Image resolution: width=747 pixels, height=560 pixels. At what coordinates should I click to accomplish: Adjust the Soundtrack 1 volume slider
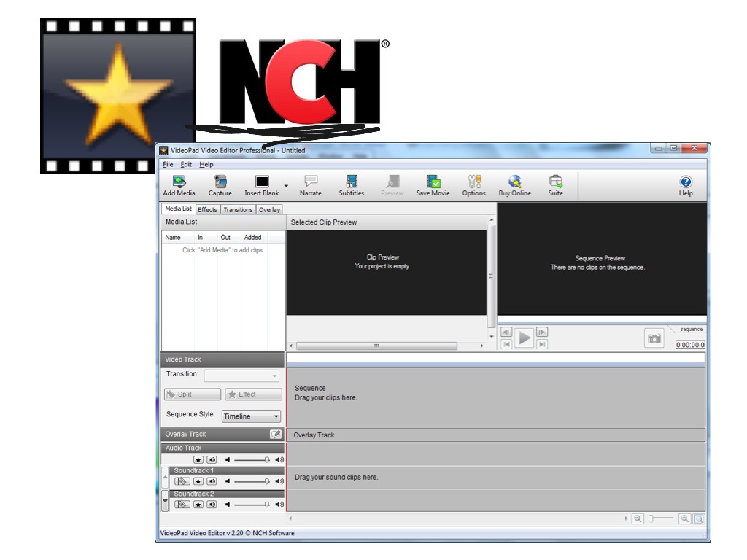pos(252,481)
